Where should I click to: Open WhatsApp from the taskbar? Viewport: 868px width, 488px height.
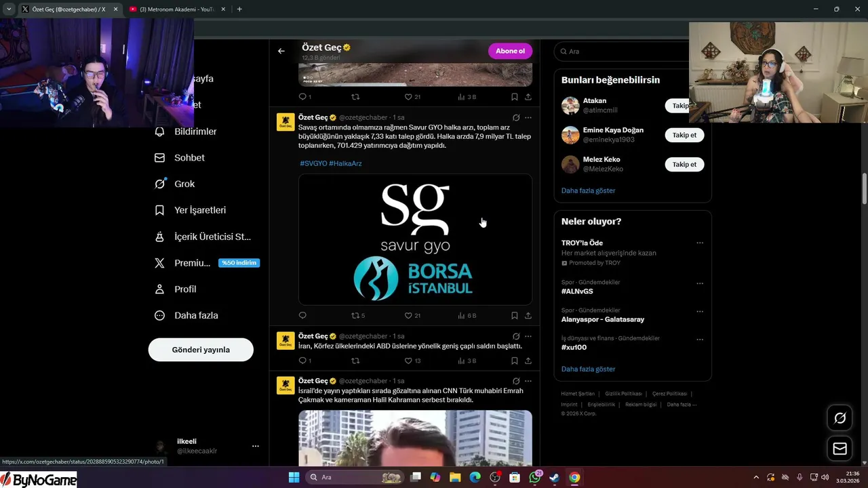tap(535, 477)
